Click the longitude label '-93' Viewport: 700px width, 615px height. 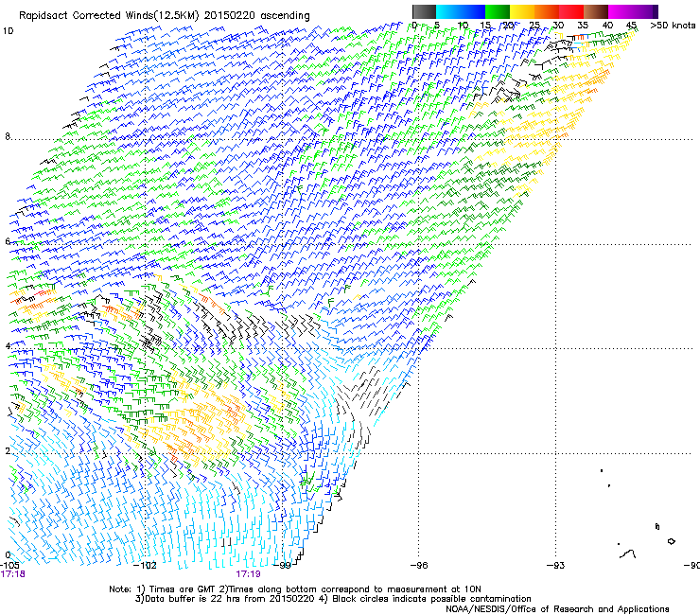556,566
